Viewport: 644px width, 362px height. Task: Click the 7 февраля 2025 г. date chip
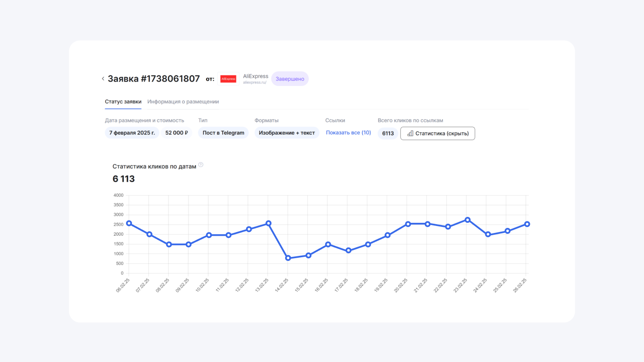pos(132,133)
